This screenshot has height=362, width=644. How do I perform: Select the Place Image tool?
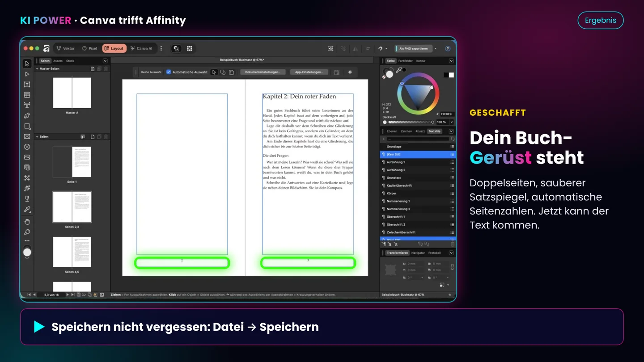click(27, 157)
